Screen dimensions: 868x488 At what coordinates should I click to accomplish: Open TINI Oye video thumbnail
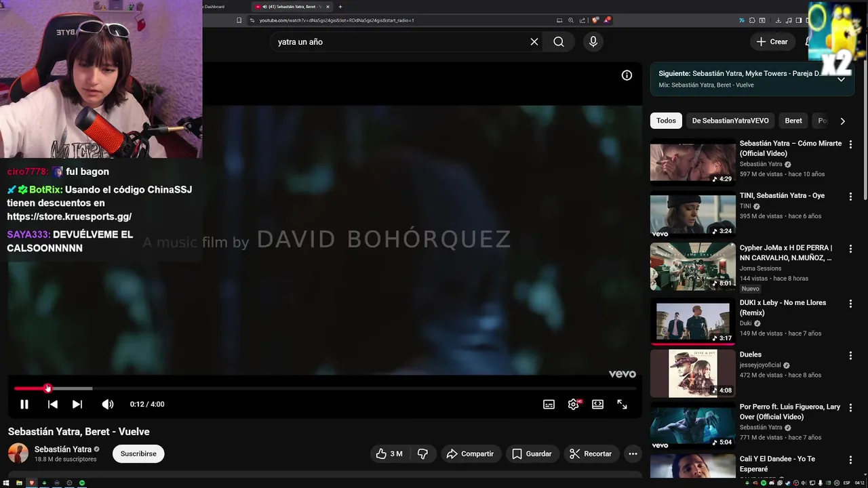[x=692, y=214]
